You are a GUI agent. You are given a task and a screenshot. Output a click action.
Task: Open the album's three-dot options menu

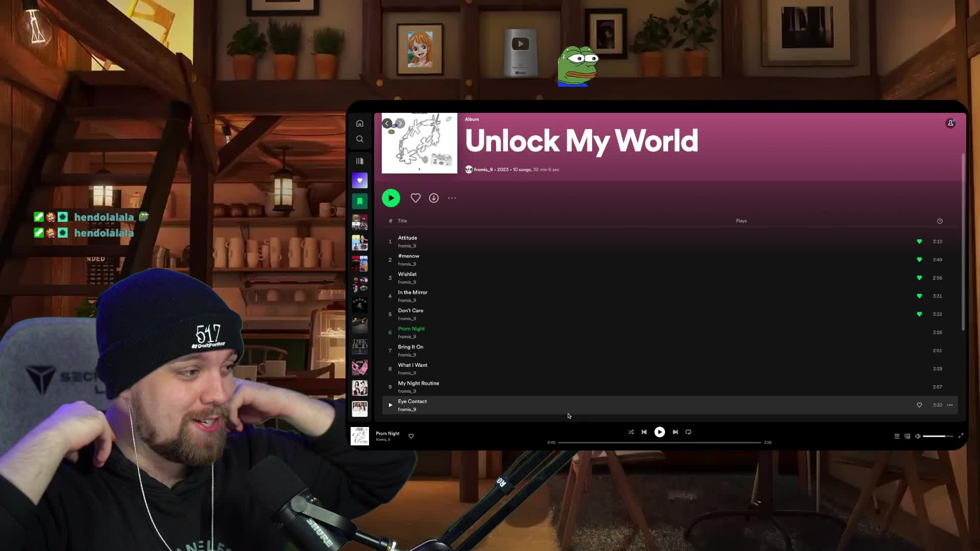tap(452, 198)
